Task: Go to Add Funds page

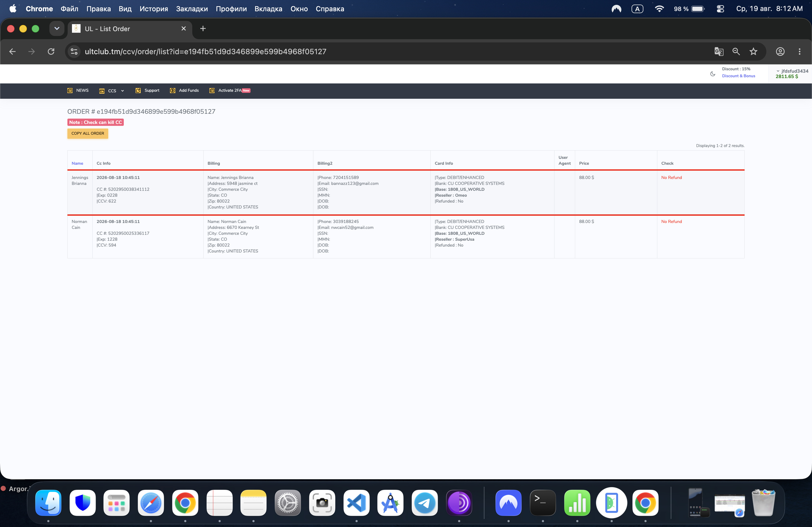Action: pyautogui.click(x=184, y=90)
